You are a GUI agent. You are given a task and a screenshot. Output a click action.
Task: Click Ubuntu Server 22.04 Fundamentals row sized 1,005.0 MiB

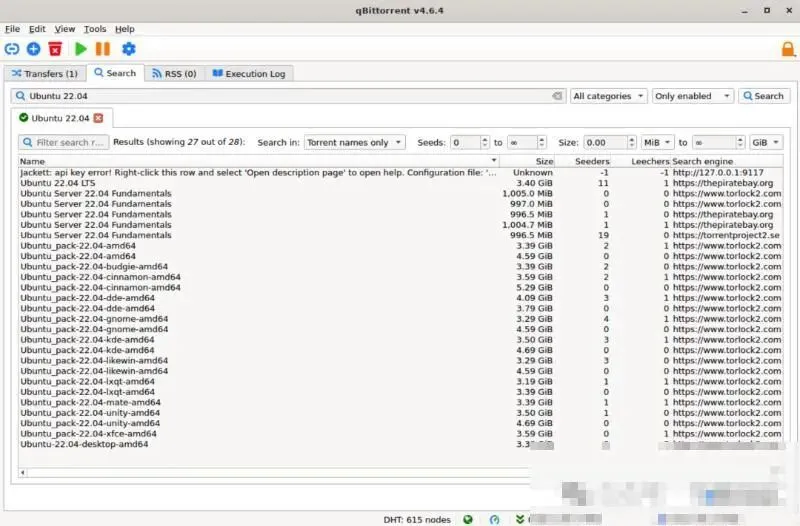click(x=401, y=193)
